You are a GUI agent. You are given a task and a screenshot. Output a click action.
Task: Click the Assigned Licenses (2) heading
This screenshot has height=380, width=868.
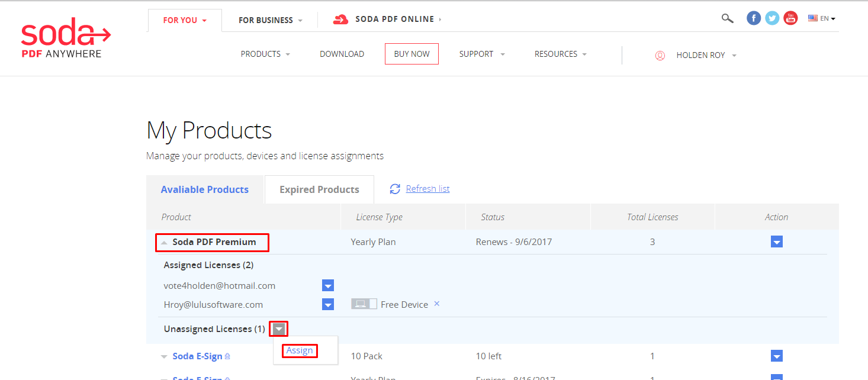(208, 265)
